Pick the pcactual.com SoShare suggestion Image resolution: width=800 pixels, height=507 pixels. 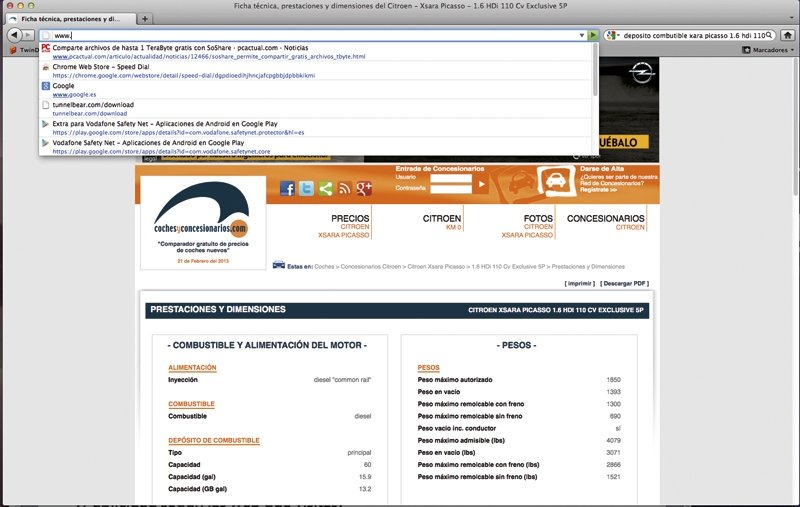coord(316,52)
